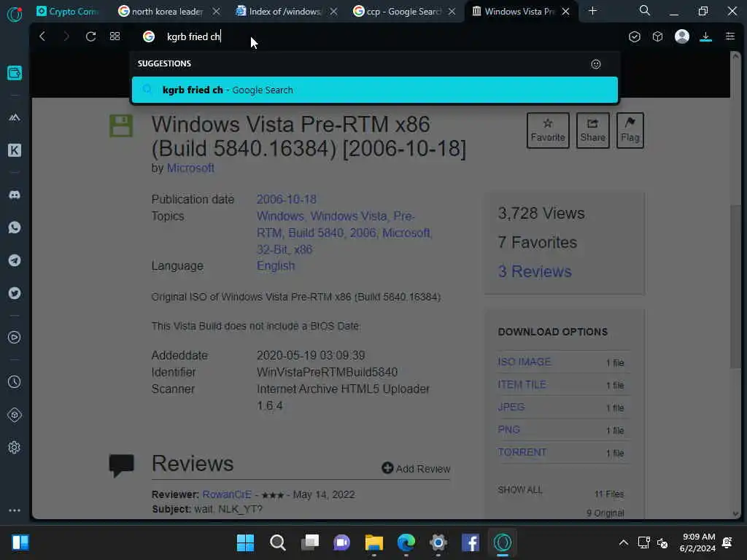This screenshot has width=747, height=560.
Task: Close the north korea leader tab
Action: pyautogui.click(x=216, y=11)
